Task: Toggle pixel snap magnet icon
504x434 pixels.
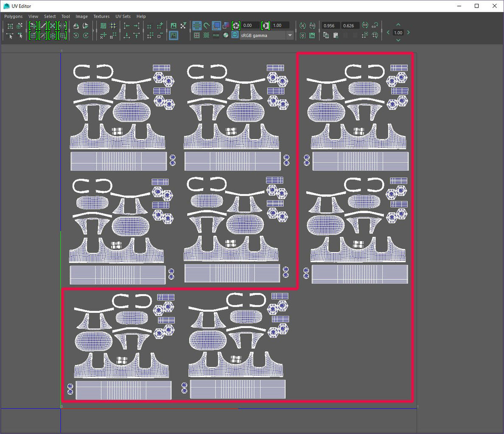Action: pyautogui.click(x=207, y=26)
